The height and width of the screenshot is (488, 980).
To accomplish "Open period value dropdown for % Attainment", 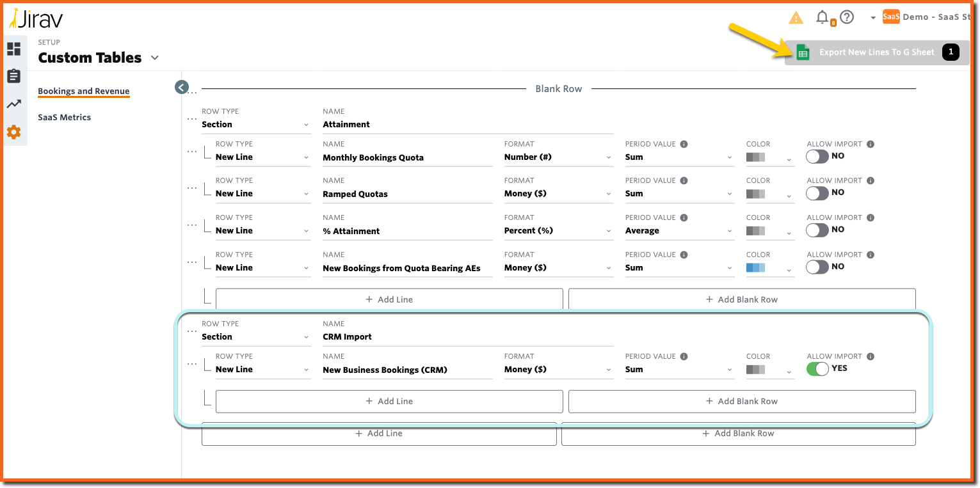I will click(680, 231).
